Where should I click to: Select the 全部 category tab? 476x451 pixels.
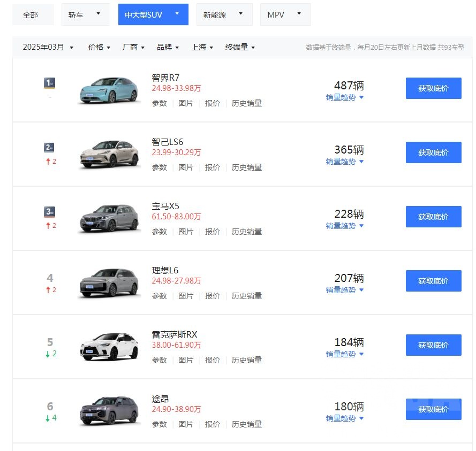click(31, 15)
